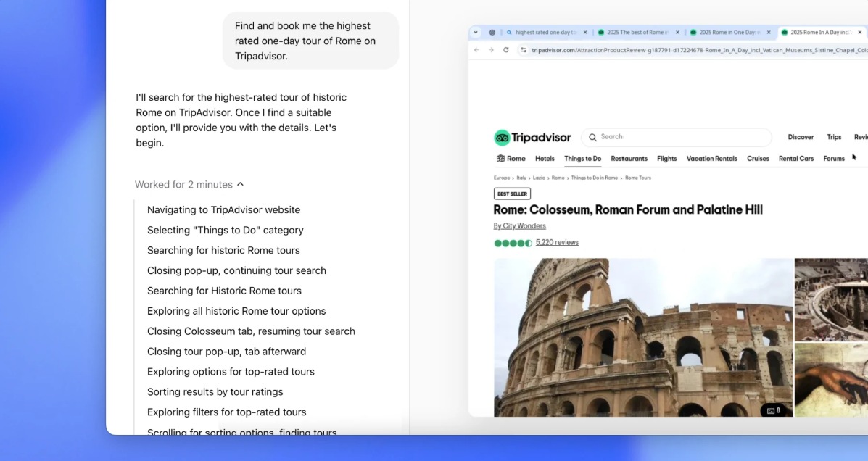Viewport: 868px width, 461px height.
Task: Close the active 'Rome In A Day' tab
Action: click(860, 32)
